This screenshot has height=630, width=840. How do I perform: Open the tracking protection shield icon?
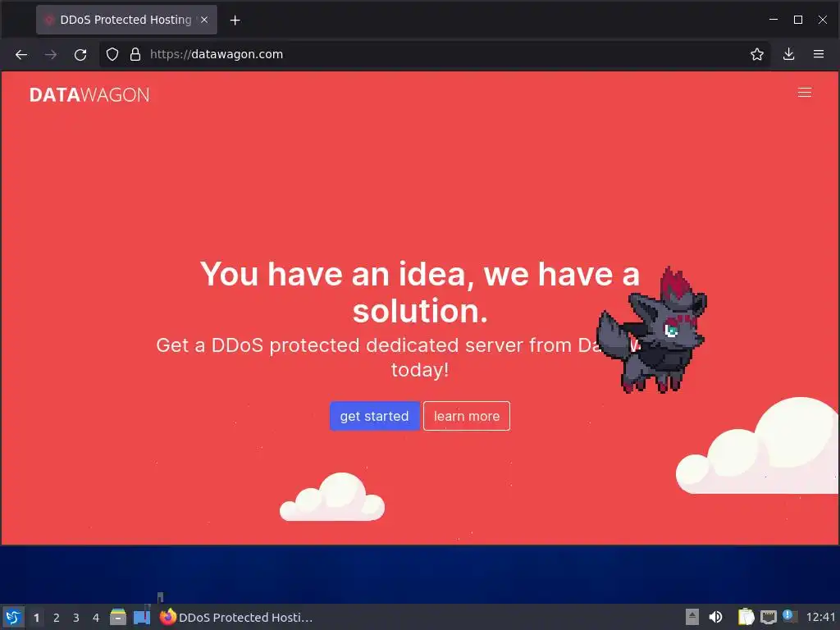pos(112,54)
